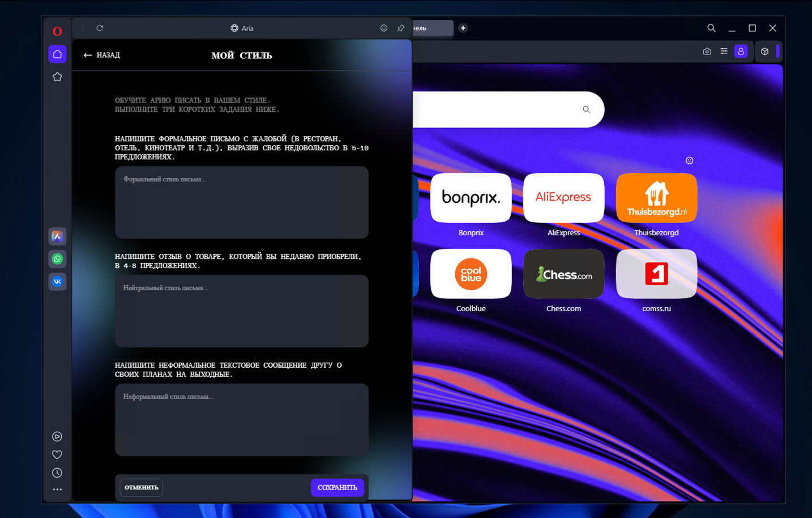
Task: Click the formal letter style text field
Action: click(242, 202)
